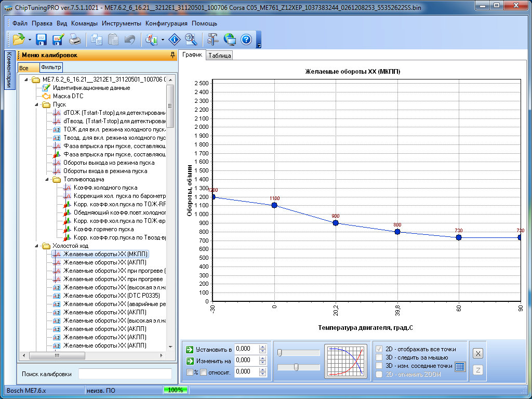Click the Save floppy disk icon
532x399 pixels.
click(x=42, y=39)
